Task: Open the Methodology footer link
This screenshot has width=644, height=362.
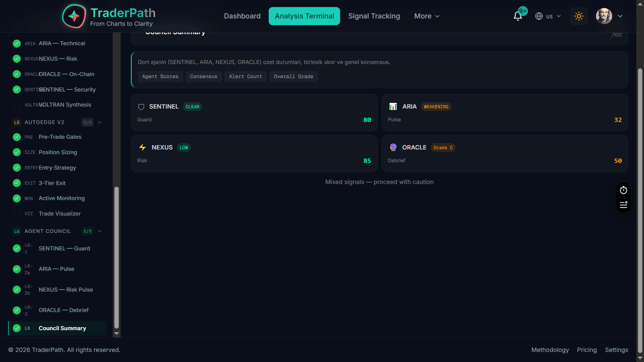Action: 550,350
